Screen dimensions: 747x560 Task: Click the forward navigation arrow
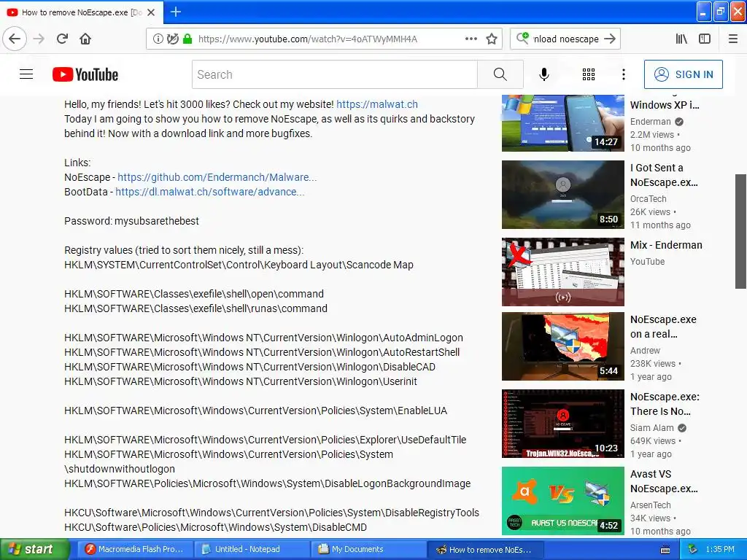39,39
